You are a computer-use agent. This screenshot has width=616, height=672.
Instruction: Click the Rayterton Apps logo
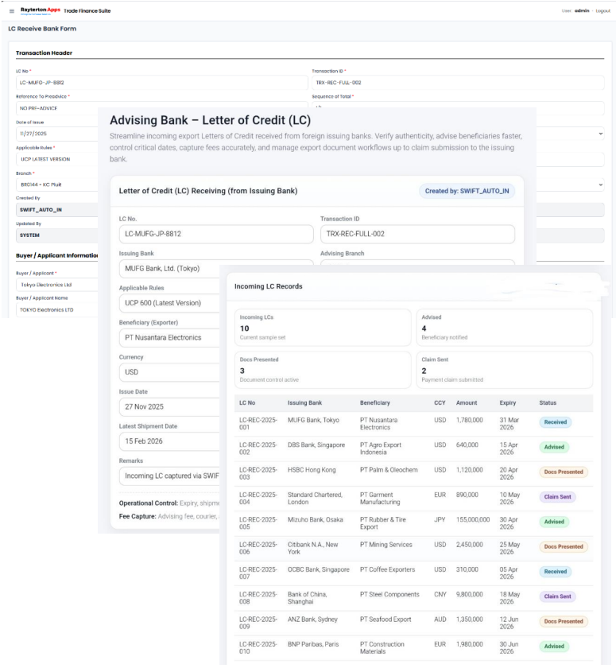click(x=40, y=10)
